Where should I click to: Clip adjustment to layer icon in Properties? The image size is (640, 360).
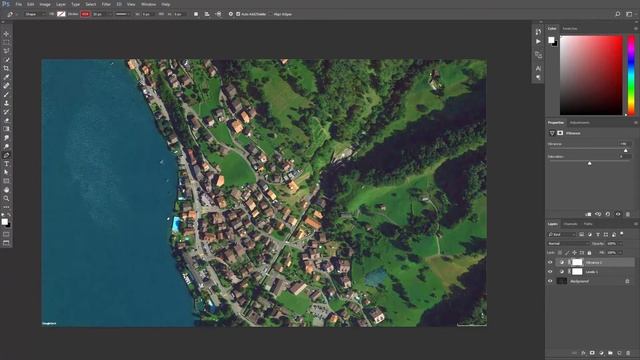(588, 214)
